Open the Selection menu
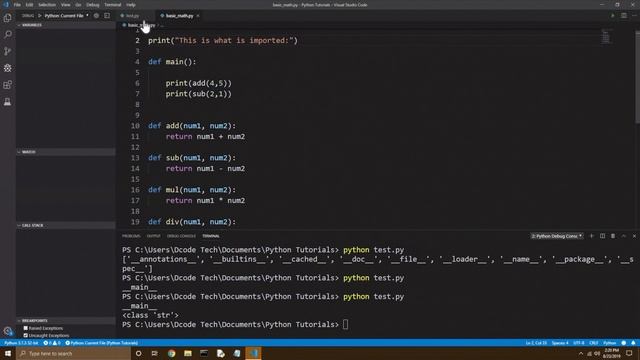The width and height of the screenshot is (640, 360). (47, 5)
